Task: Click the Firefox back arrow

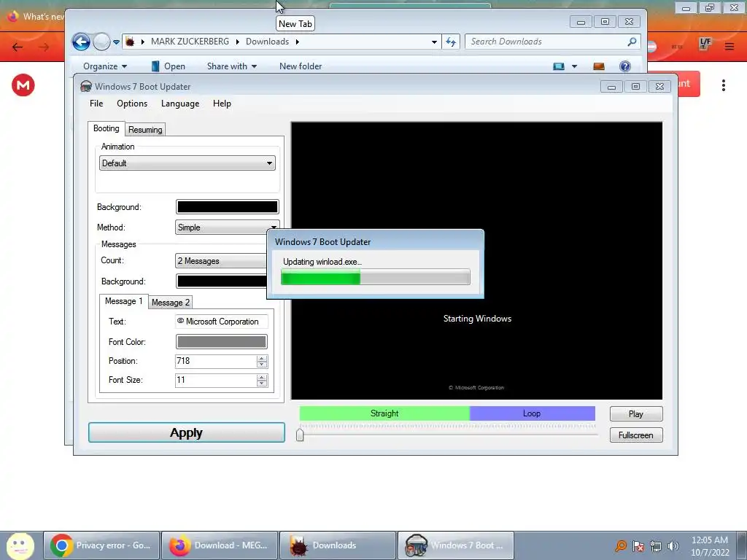Action: click(x=18, y=47)
